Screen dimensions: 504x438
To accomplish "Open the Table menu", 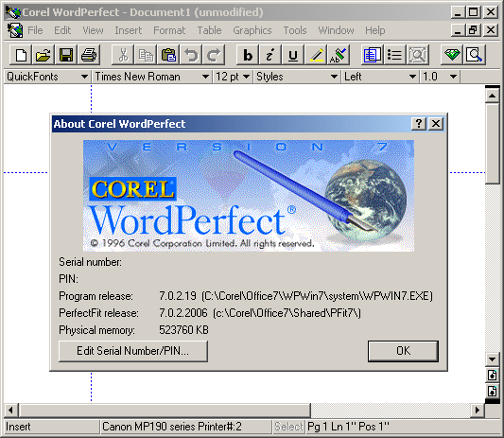I will 209,30.
